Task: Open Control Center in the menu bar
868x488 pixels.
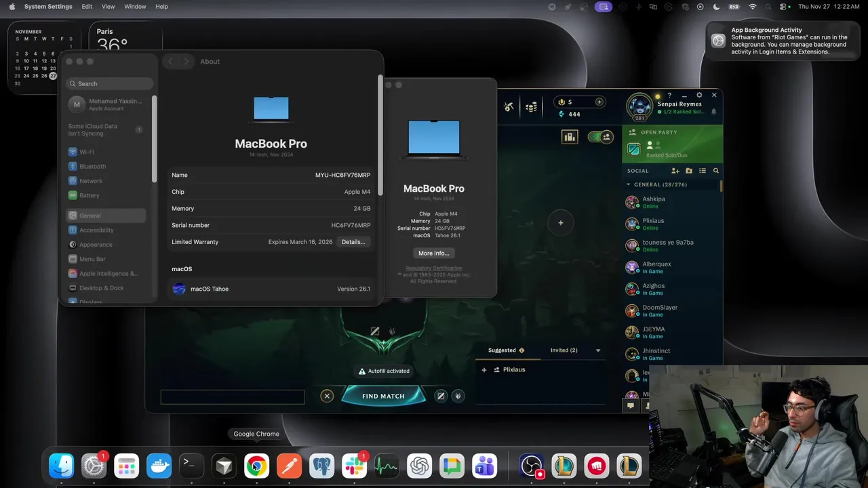Action: coord(784,6)
